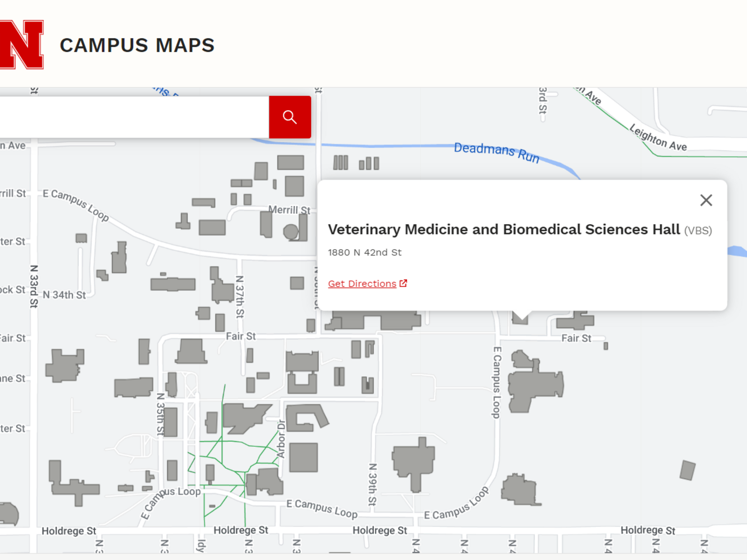Click the external-link icon beside Get Directions
The image size is (747, 560).
pos(403,283)
